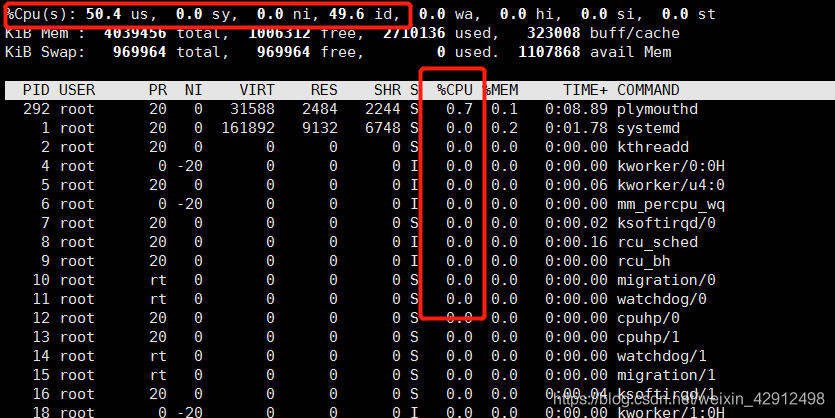
Task: Click the 6748 SHR value
Action: [383, 128]
